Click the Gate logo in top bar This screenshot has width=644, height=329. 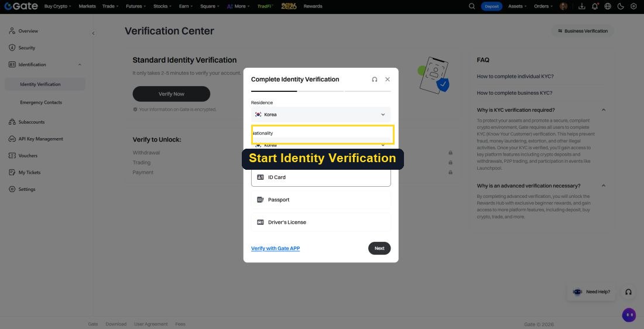pyautogui.click(x=21, y=6)
